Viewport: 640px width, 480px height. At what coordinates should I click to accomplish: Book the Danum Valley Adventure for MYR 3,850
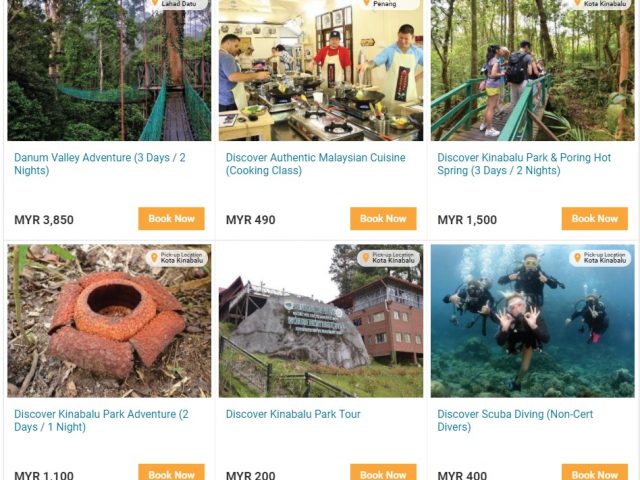pyautogui.click(x=171, y=218)
